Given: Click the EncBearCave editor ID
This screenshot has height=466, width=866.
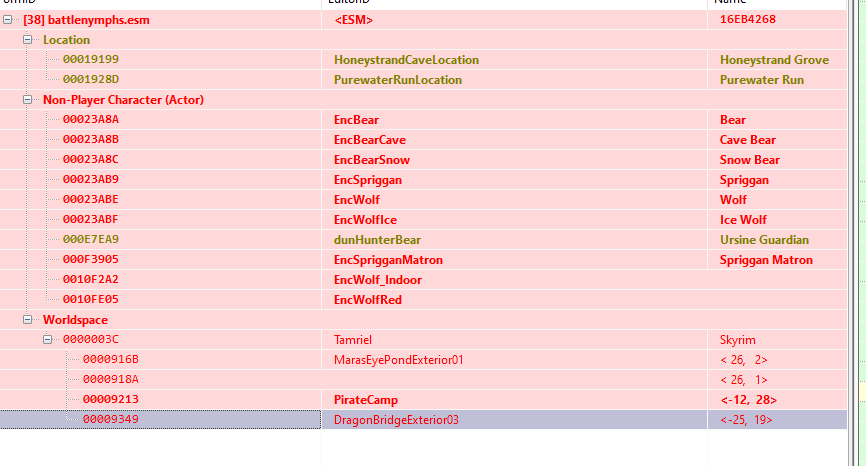Looking at the screenshot, I should click(369, 140).
